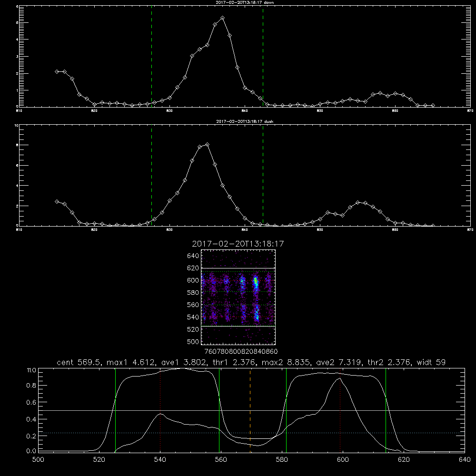Select the 0.4 label on bottom plot y-axis
Viewport: 476px width, 476px height.
31,419
